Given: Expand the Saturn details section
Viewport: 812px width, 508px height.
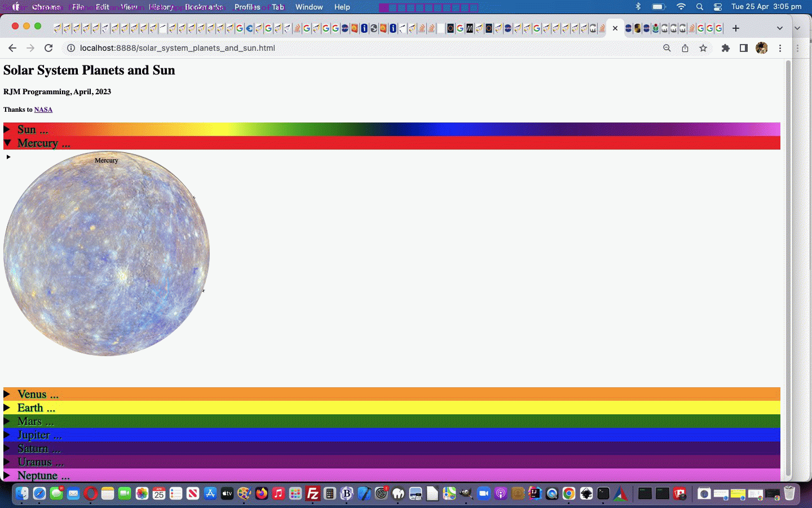Looking at the screenshot, I should point(392,448).
